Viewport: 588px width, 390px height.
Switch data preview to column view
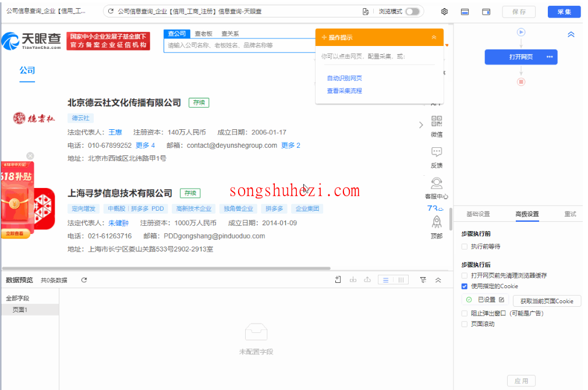[x=401, y=280]
